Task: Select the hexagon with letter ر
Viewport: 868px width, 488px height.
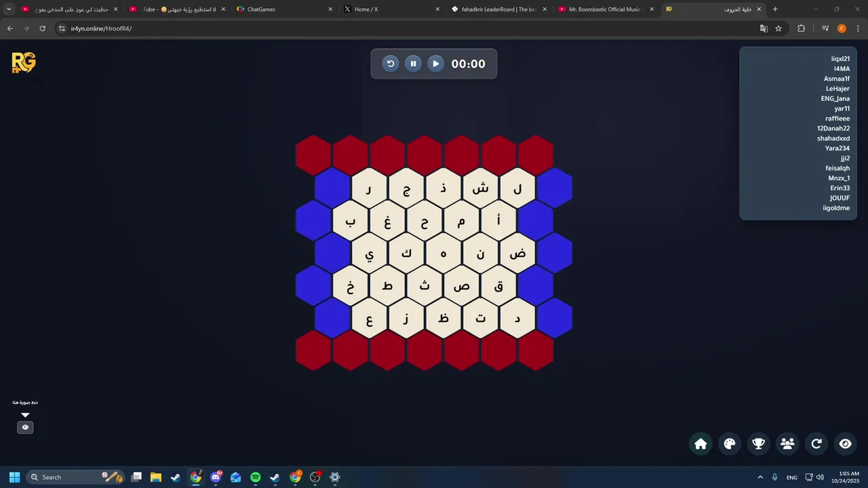Action: [x=369, y=188]
